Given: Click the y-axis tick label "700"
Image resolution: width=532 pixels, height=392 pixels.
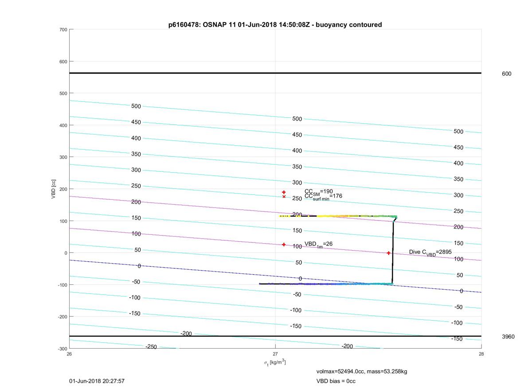Looking at the screenshot, I should [63, 30].
